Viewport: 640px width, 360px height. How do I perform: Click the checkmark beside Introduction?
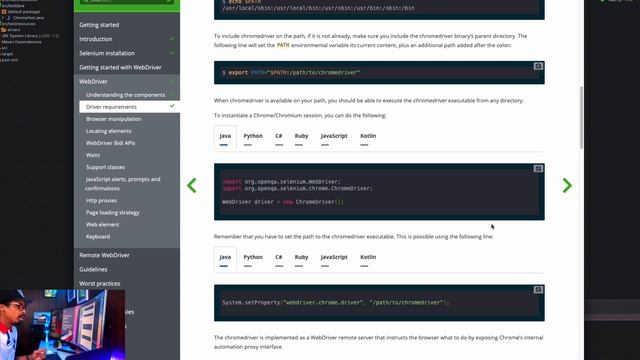[172, 39]
